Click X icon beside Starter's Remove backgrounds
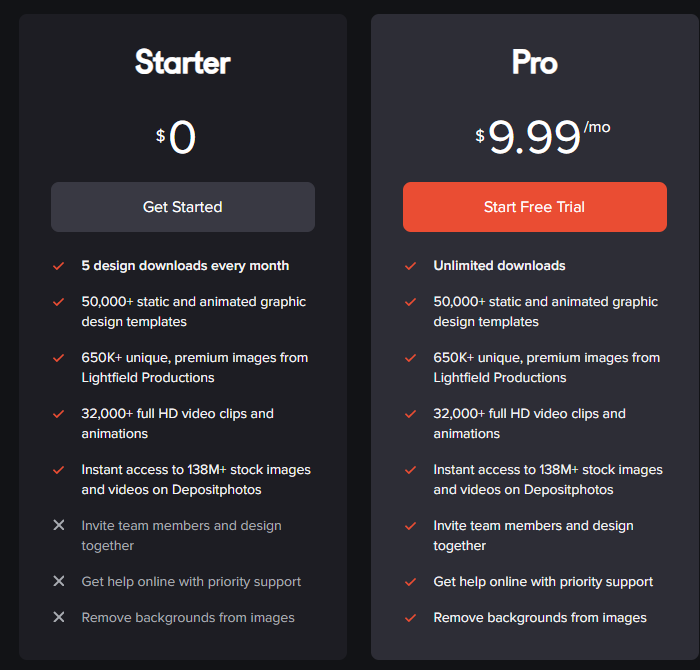The image size is (700, 670). 59,617
